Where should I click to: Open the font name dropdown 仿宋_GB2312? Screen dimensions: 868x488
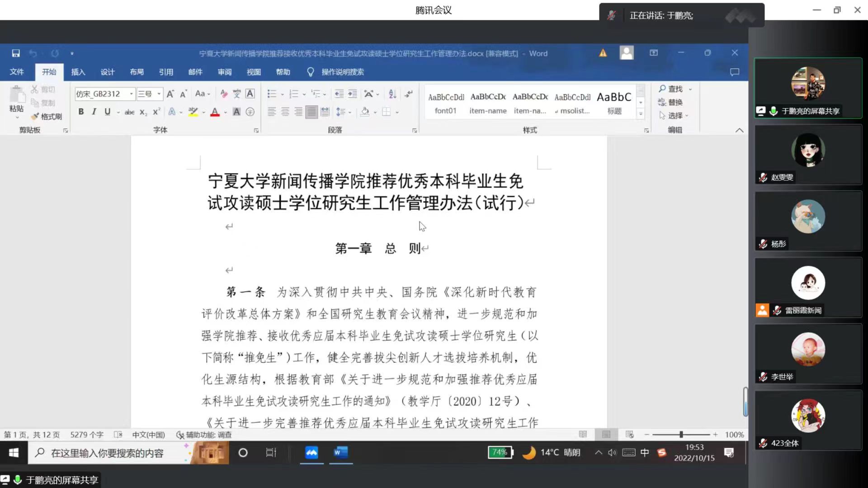131,94
